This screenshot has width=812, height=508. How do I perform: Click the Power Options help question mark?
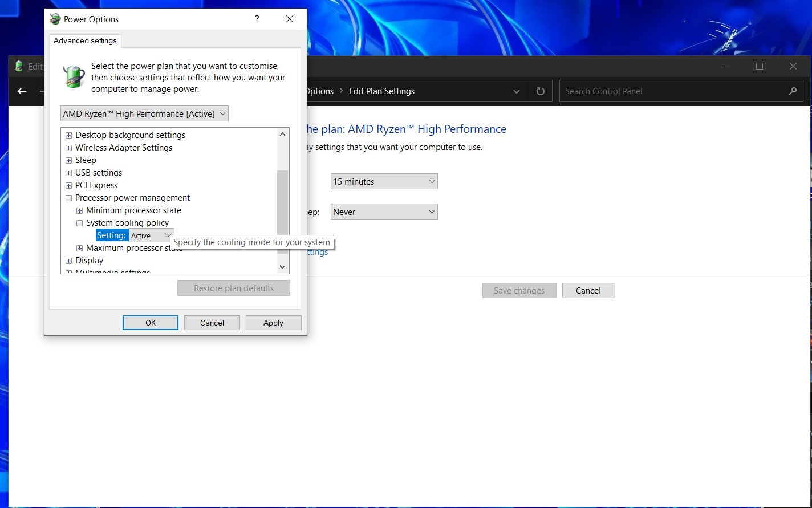(x=257, y=19)
